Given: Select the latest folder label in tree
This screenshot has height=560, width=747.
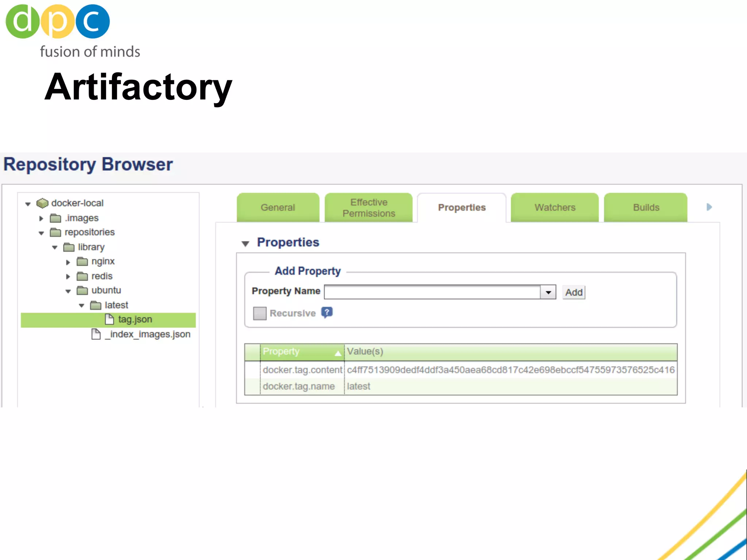Looking at the screenshot, I should (116, 305).
